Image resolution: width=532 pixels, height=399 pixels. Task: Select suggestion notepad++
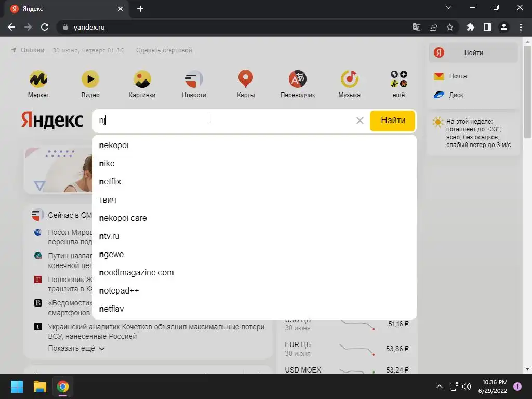[255, 291]
